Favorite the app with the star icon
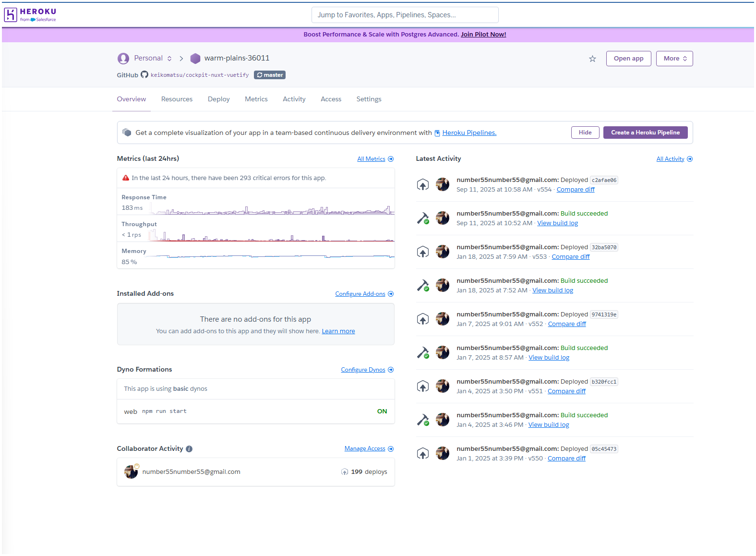This screenshot has height=556, width=756. point(592,59)
